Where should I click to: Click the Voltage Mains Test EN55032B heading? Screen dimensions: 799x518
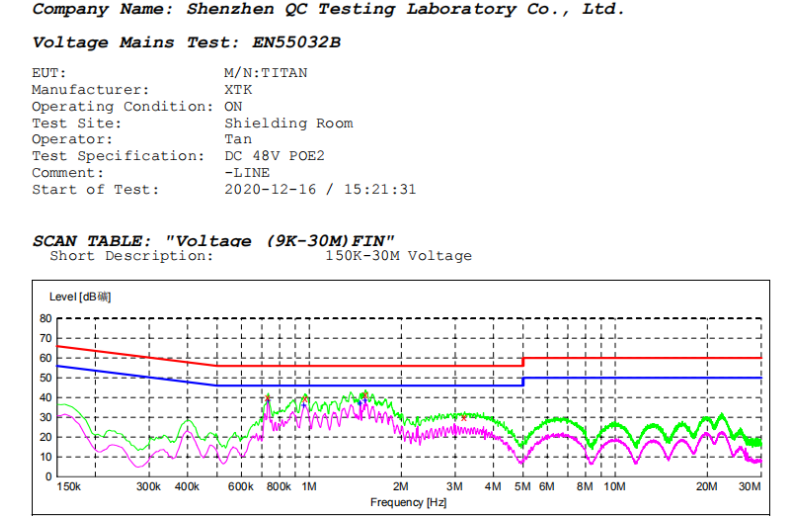187,42
